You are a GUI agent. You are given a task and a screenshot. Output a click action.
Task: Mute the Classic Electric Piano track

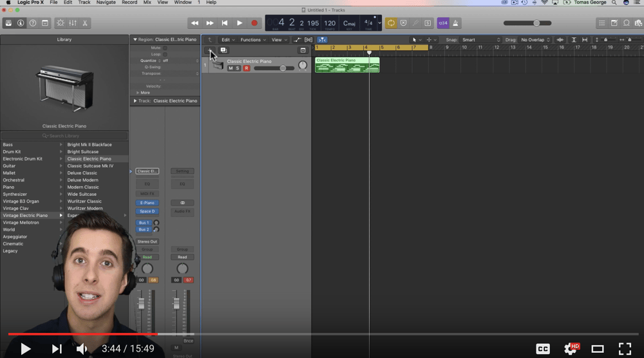pyautogui.click(x=231, y=68)
